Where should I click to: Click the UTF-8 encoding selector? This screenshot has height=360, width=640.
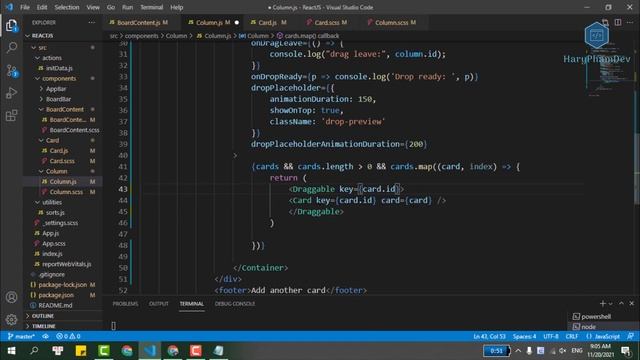(551, 336)
